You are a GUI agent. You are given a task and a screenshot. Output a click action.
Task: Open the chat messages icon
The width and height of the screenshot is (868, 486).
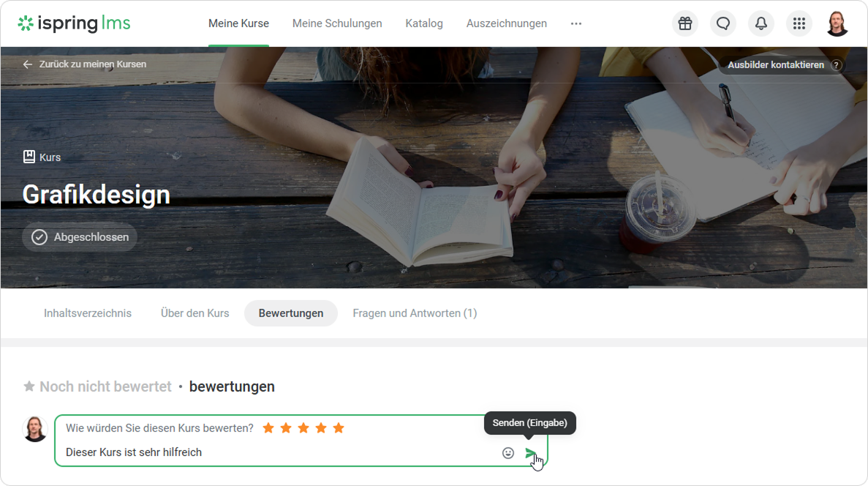pyautogui.click(x=722, y=23)
